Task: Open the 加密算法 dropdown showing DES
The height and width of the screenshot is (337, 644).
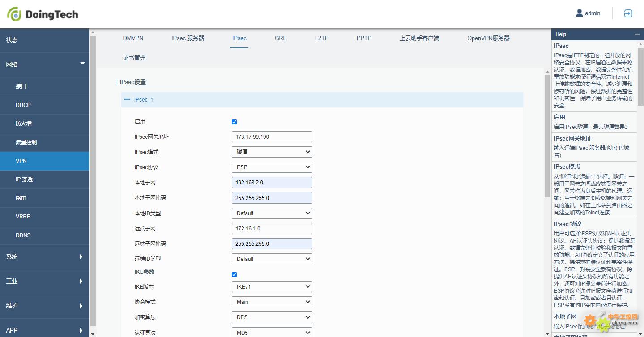Action: 272,317
